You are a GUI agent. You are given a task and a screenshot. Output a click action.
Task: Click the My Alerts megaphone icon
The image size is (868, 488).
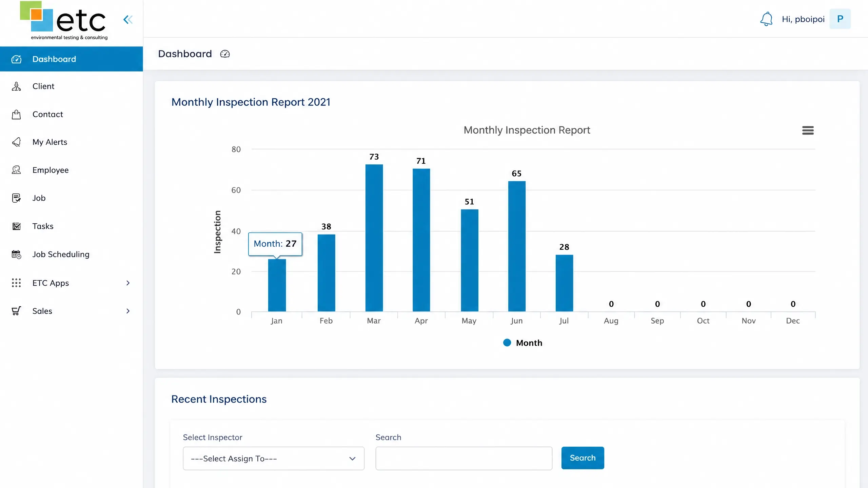16,142
